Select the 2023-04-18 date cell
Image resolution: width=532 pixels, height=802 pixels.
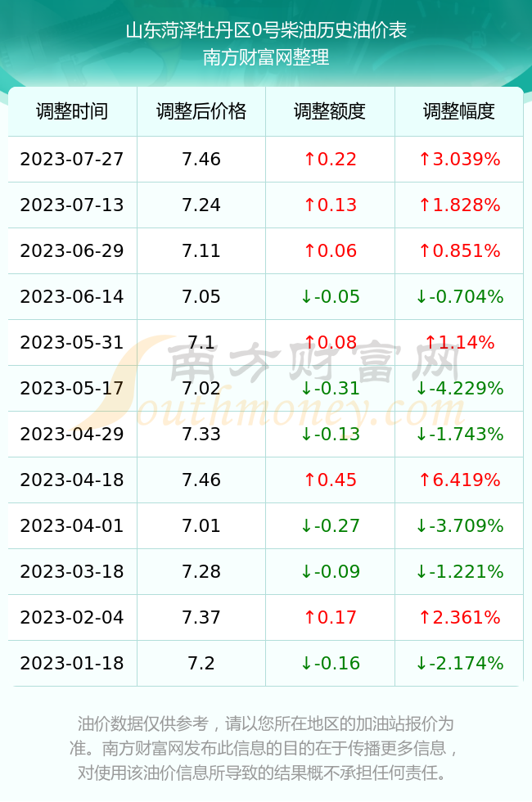[x=72, y=480]
